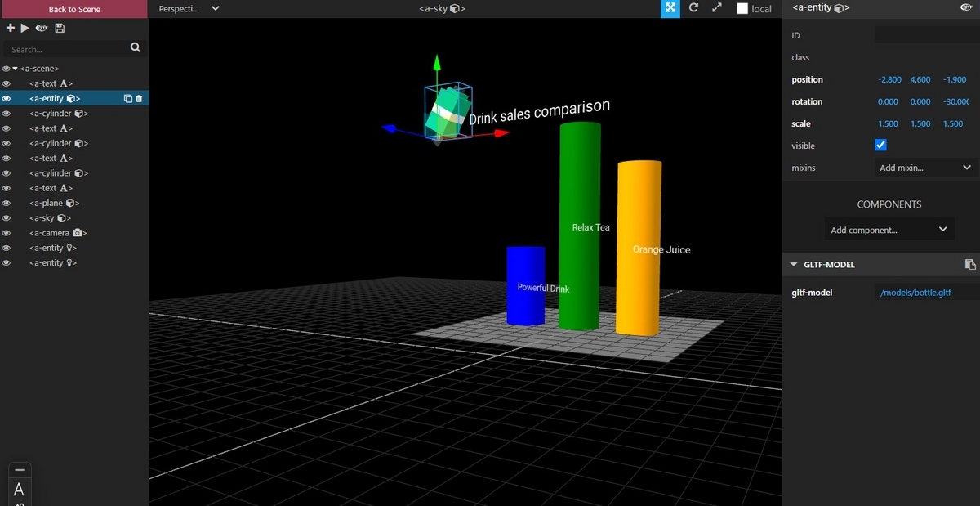Toggle the a-camera eye icon

click(7, 233)
